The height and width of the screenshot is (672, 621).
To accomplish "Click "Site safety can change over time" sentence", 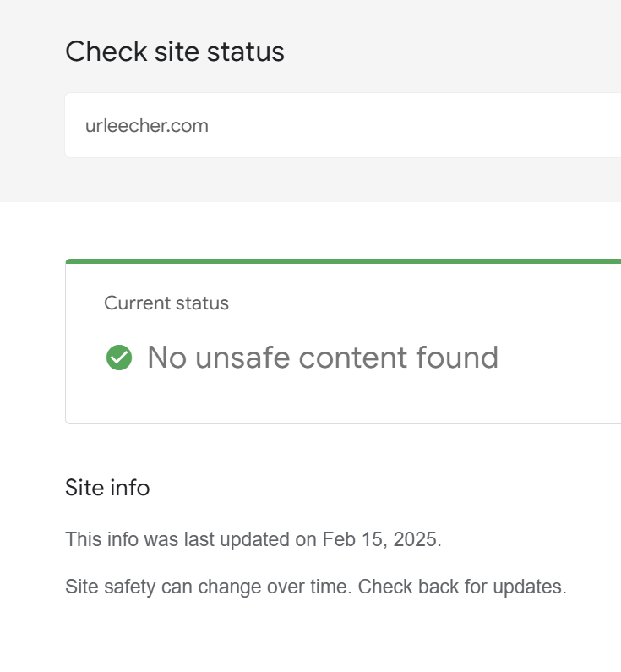I will 208,587.
